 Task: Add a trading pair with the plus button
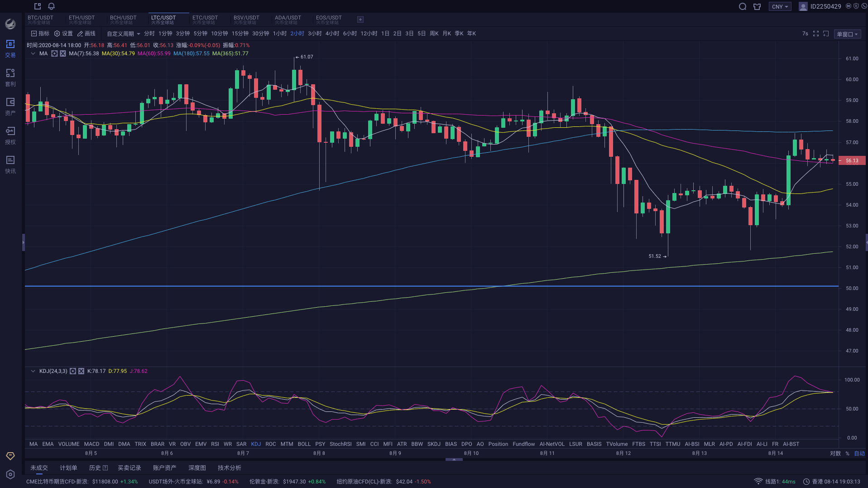(x=360, y=19)
